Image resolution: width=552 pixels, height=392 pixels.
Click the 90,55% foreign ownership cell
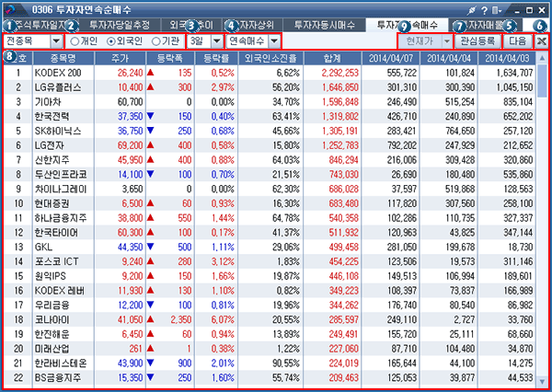pos(286,363)
